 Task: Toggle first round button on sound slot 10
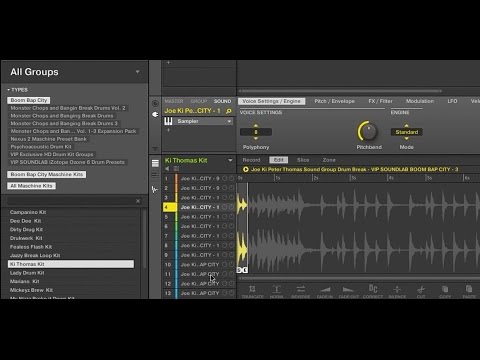[225, 264]
